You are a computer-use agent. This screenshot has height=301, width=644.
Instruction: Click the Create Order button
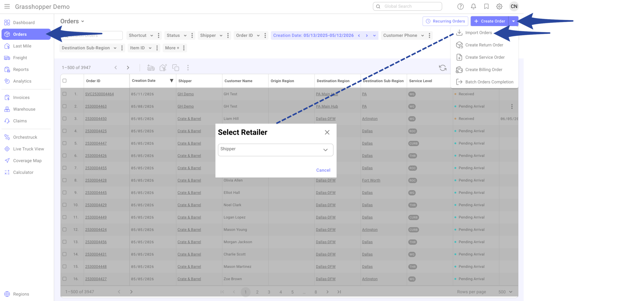[489, 21]
